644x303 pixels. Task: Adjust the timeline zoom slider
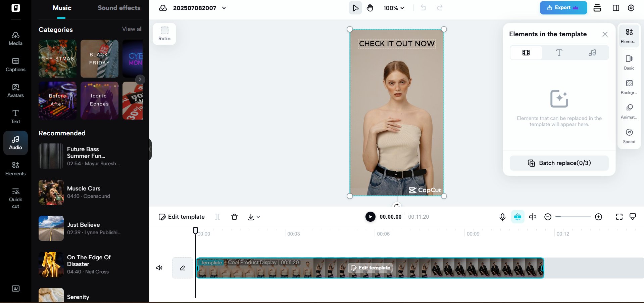[x=573, y=217]
